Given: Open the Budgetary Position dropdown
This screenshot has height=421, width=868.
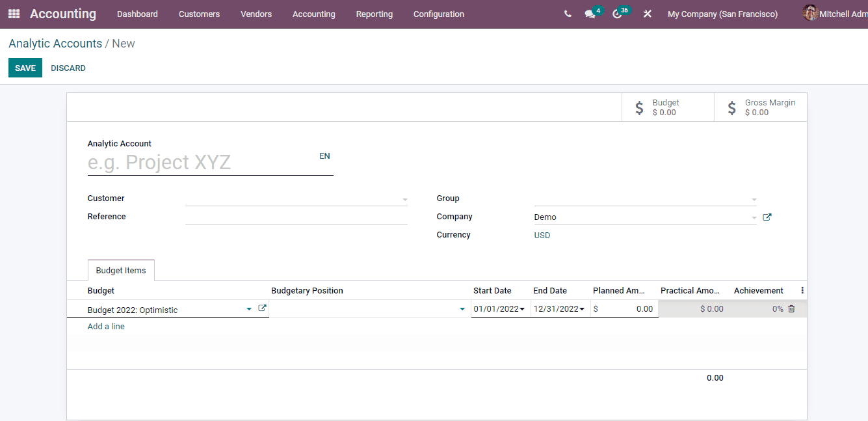Looking at the screenshot, I should click(462, 308).
